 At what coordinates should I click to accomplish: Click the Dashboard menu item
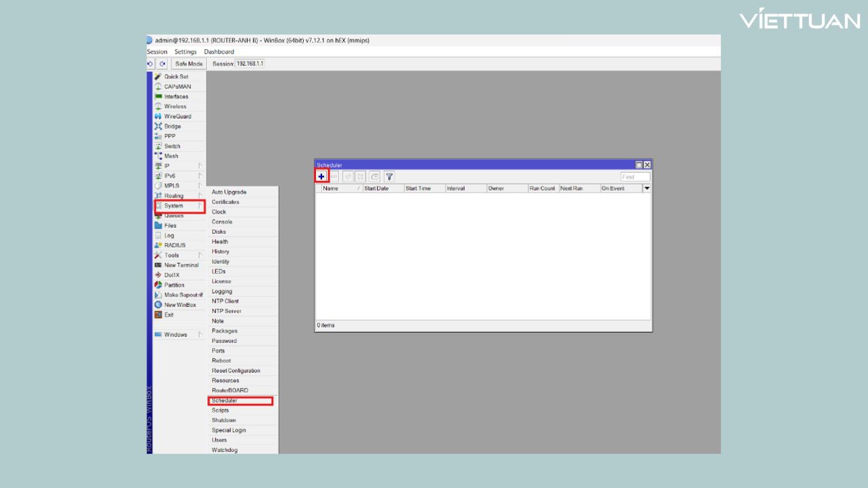tap(219, 52)
